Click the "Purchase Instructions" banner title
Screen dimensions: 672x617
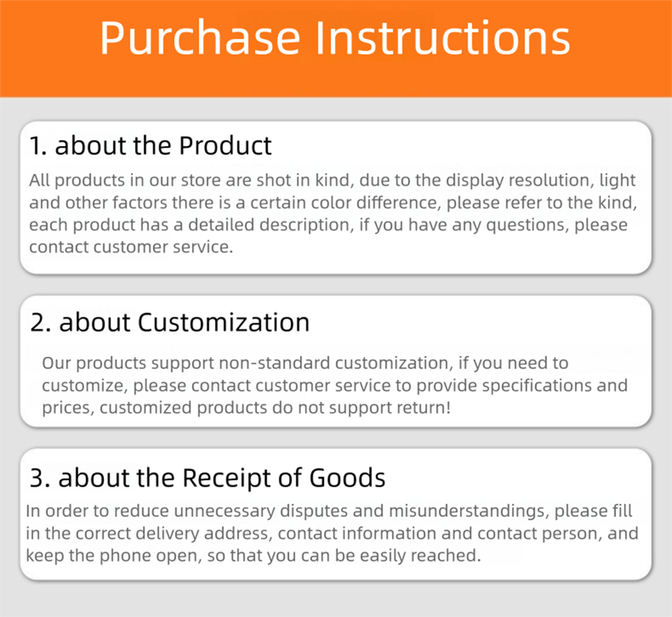tap(335, 38)
